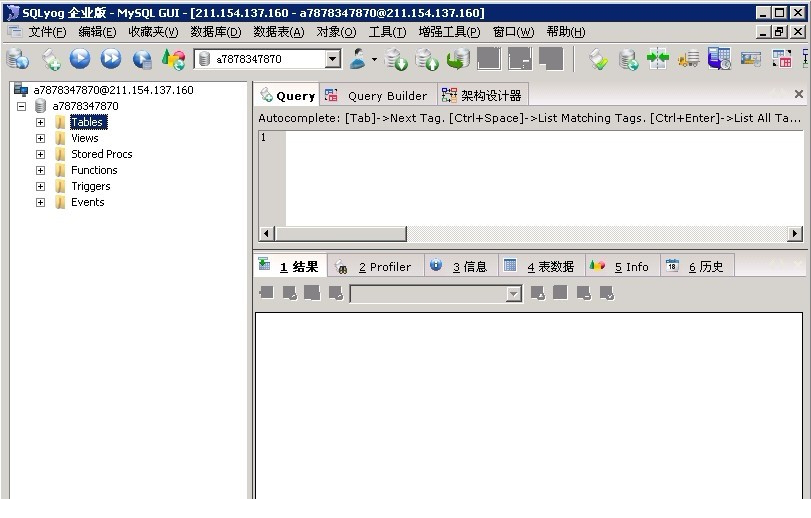
Task: Click the connection computer icon in tree
Action: click(21, 90)
